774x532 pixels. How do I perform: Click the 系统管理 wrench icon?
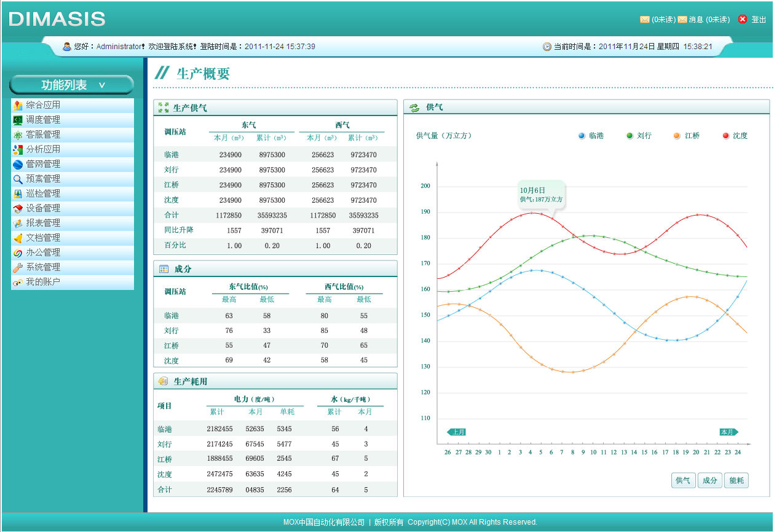(18, 267)
